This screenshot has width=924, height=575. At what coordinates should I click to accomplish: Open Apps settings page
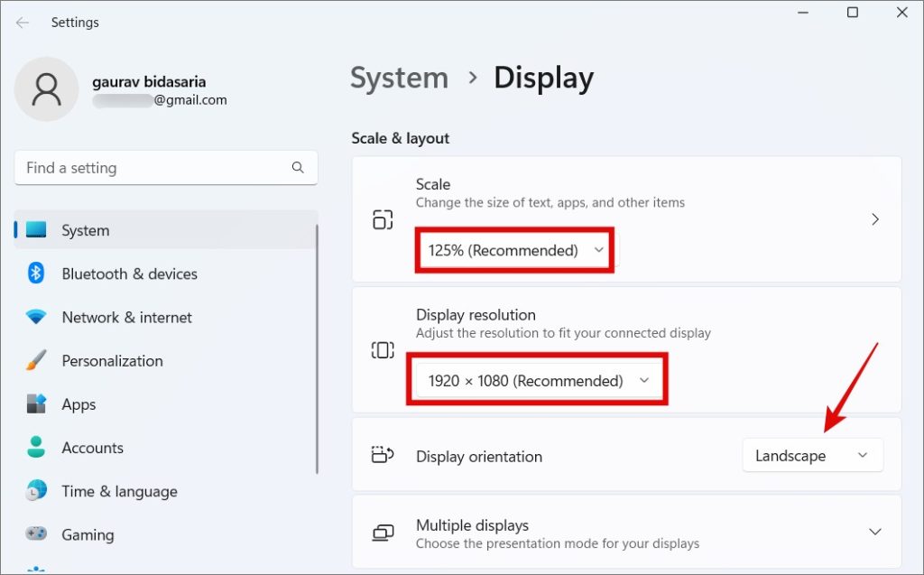click(165, 404)
